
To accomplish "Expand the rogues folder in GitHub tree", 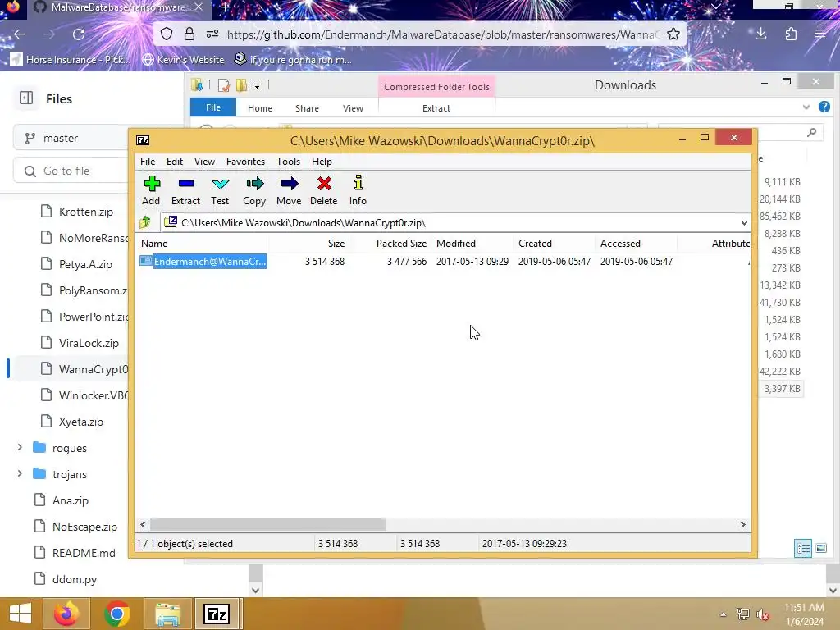I will point(20,447).
